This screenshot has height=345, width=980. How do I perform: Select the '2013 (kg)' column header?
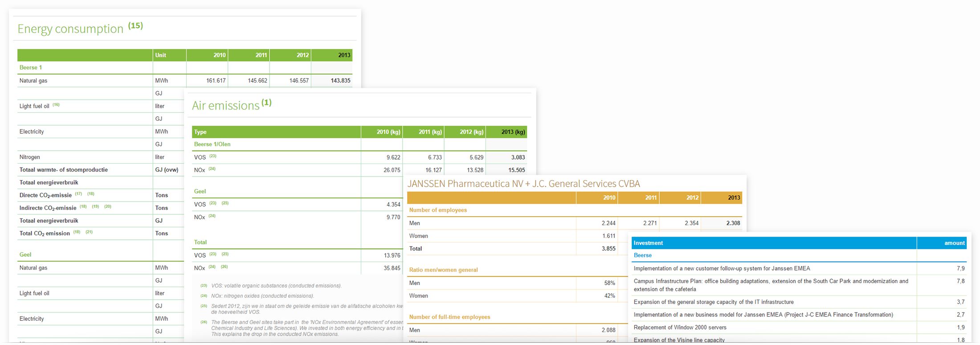pyautogui.click(x=513, y=132)
